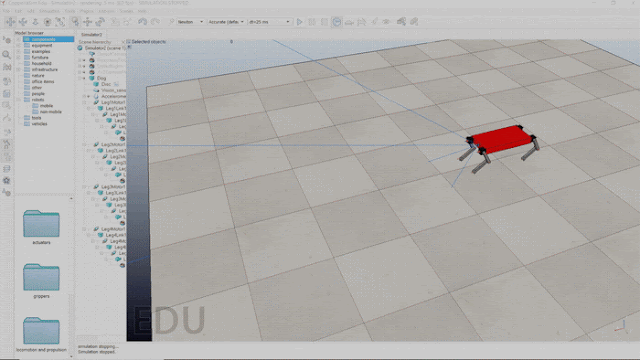
Task: Open the Add menu
Action: [31, 11]
